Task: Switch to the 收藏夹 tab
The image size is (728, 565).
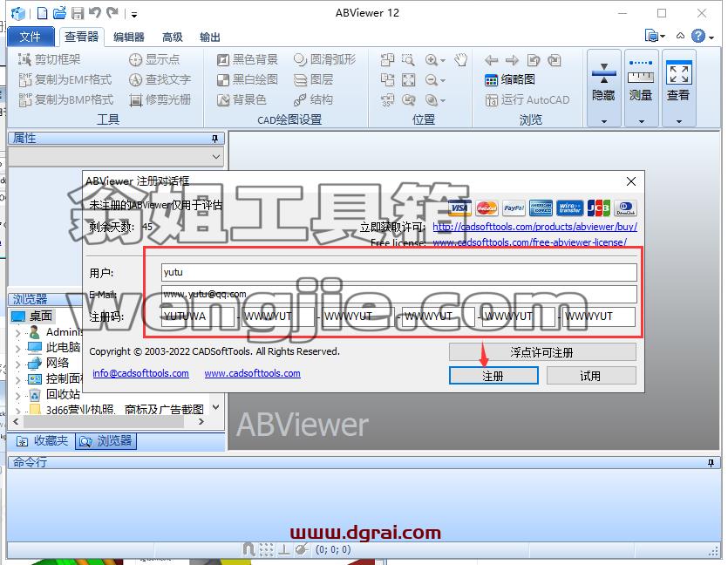Action: pyautogui.click(x=42, y=440)
